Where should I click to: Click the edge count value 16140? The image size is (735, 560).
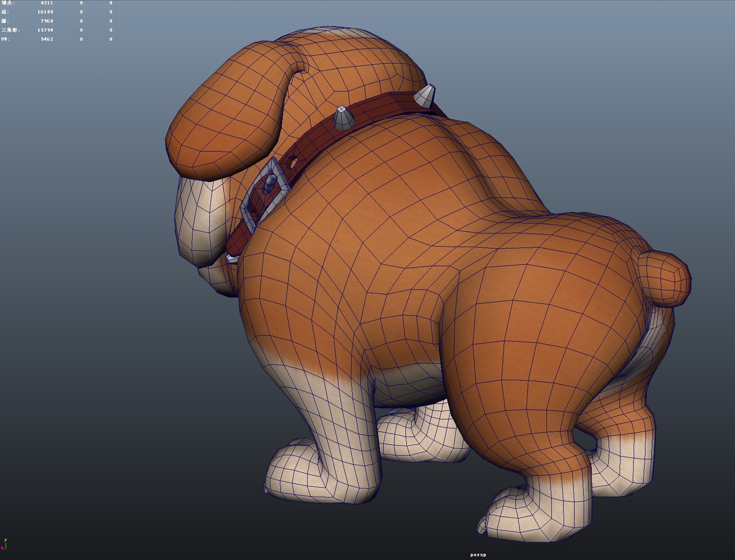coord(46,12)
